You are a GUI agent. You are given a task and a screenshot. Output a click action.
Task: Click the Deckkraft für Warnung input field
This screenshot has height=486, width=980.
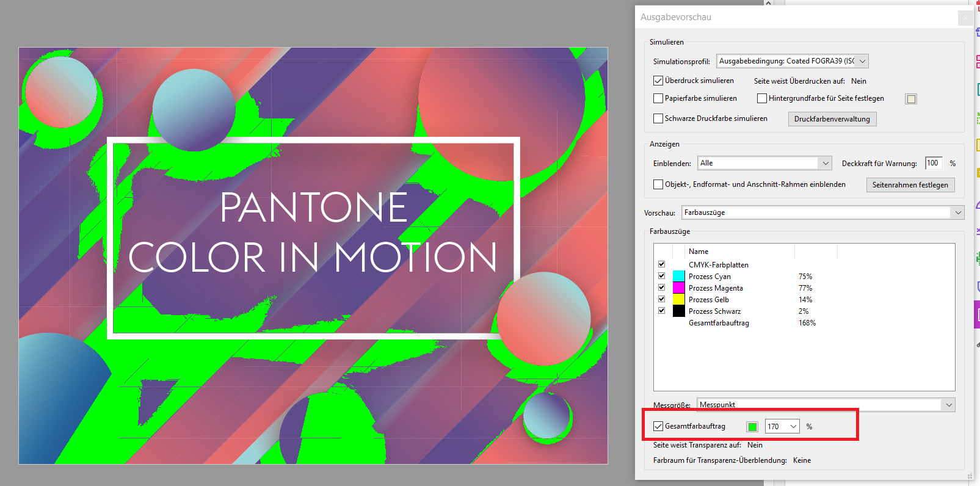933,163
